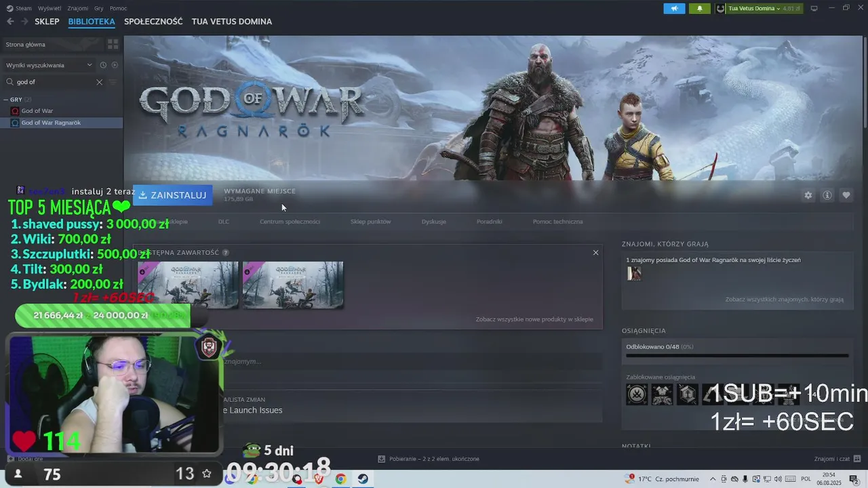The height and width of the screenshot is (488, 868).
Task: Open the DLC tab
Action: (224, 222)
